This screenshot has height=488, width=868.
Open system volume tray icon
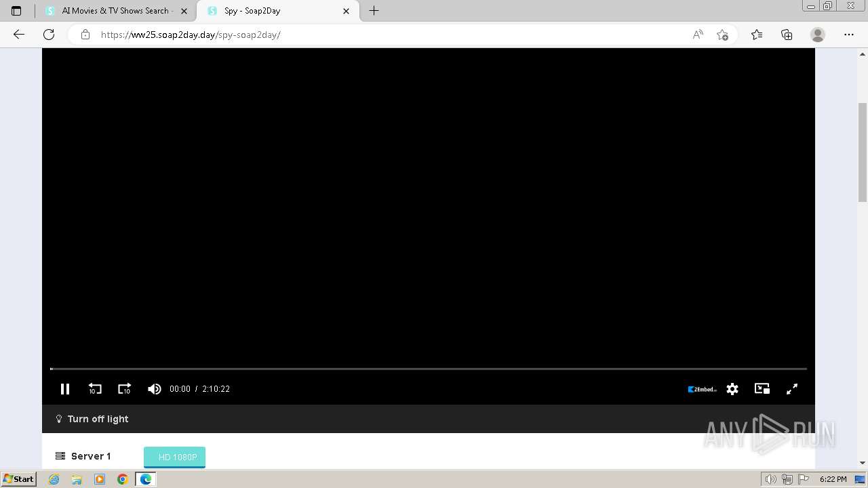[x=770, y=479]
